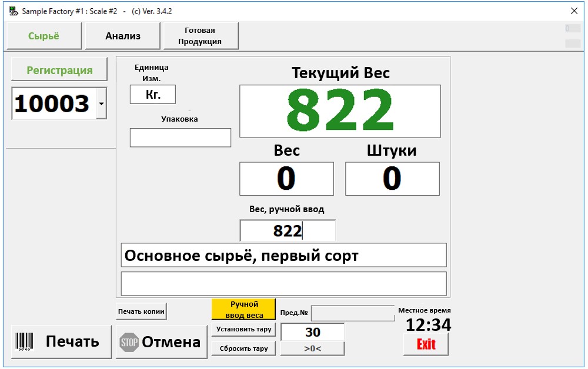Click the barcode icon on Печать button
The height and width of the screenshot is (369, 588).
tap(25, 341)
